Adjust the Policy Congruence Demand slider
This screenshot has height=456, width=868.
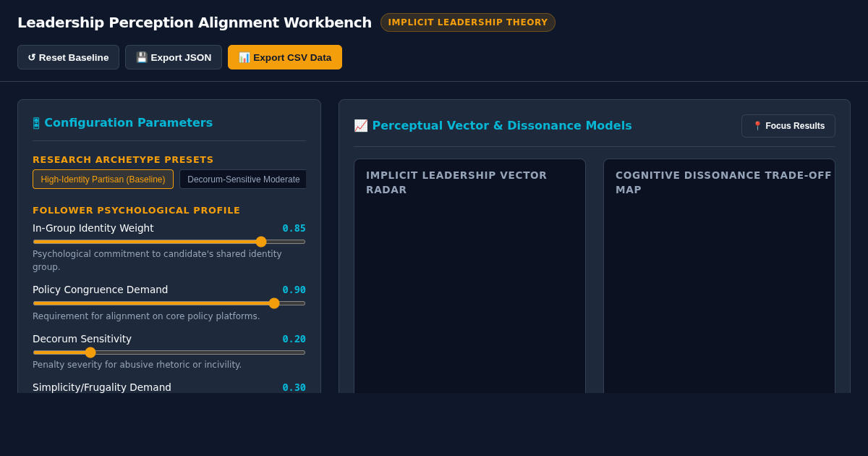pyautogui.click(x=169, y=303)
